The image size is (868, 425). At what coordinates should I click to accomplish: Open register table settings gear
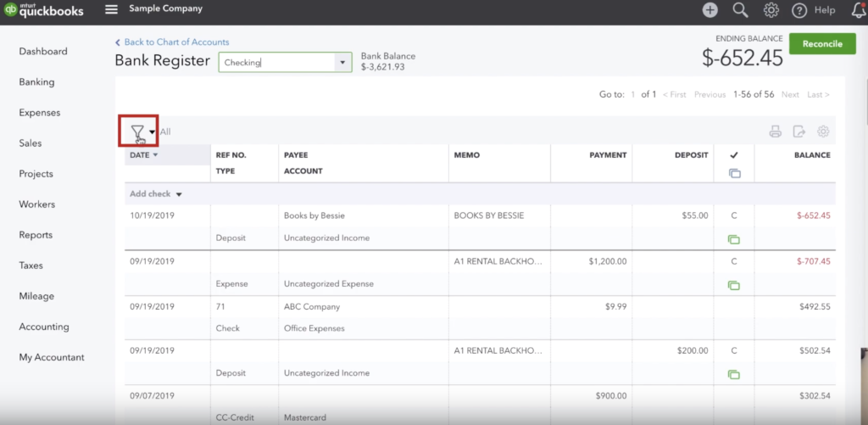(823, 131)
